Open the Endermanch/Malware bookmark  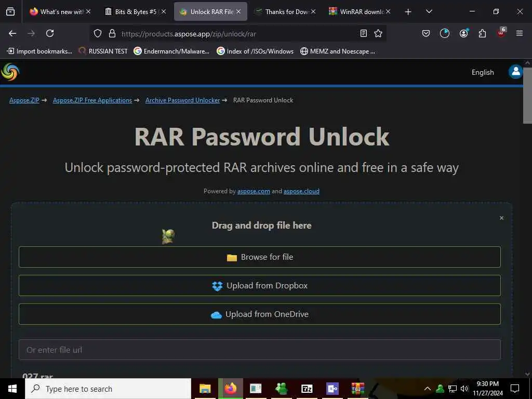click(x=171, y=51)
